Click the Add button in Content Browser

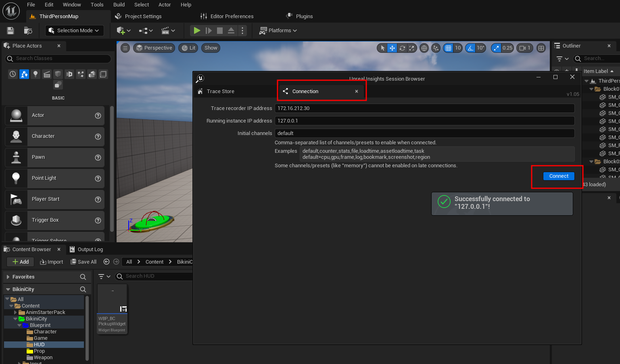[x=20, y=262]
